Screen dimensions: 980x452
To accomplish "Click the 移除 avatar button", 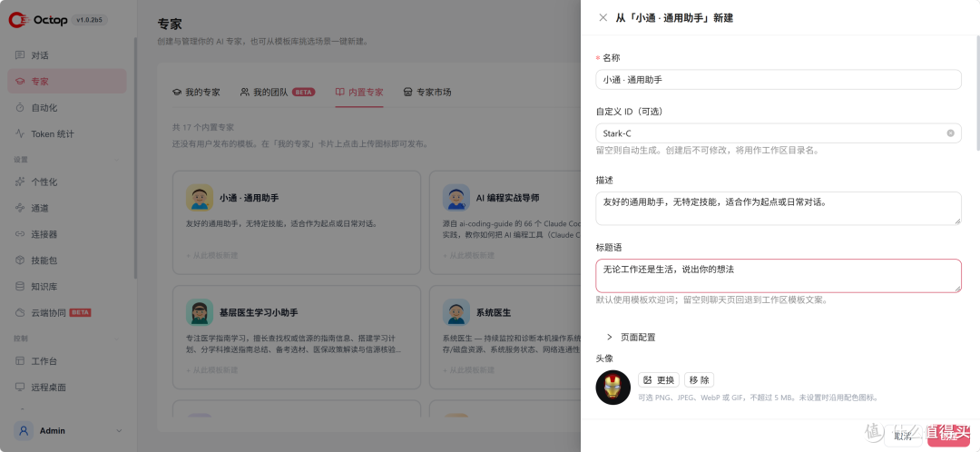I will point(699,380).
